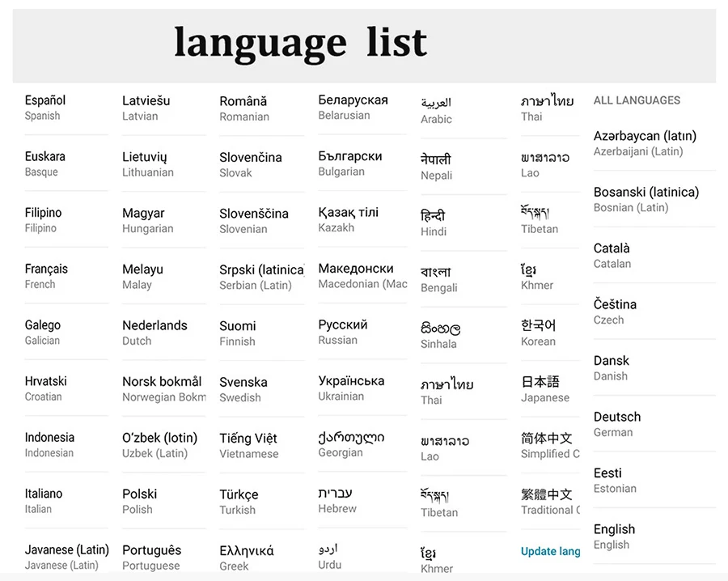The width and height of the screenshot is (728, 581).
Task: Choose Norsk bokmål Norwegian entry
Action: click(164, 389)
